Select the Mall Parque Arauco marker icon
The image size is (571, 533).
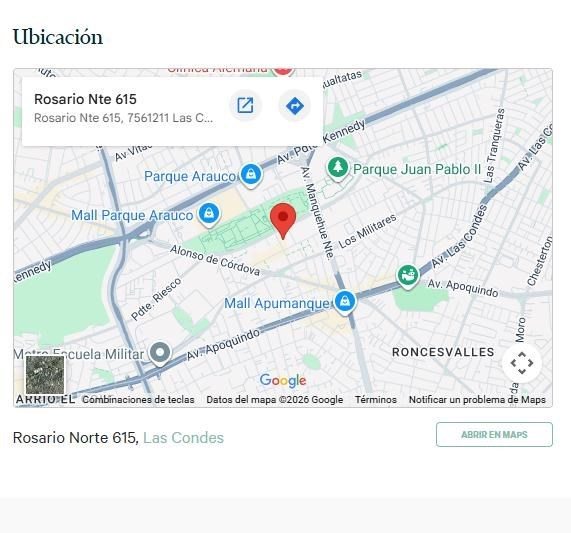(209, 215)
